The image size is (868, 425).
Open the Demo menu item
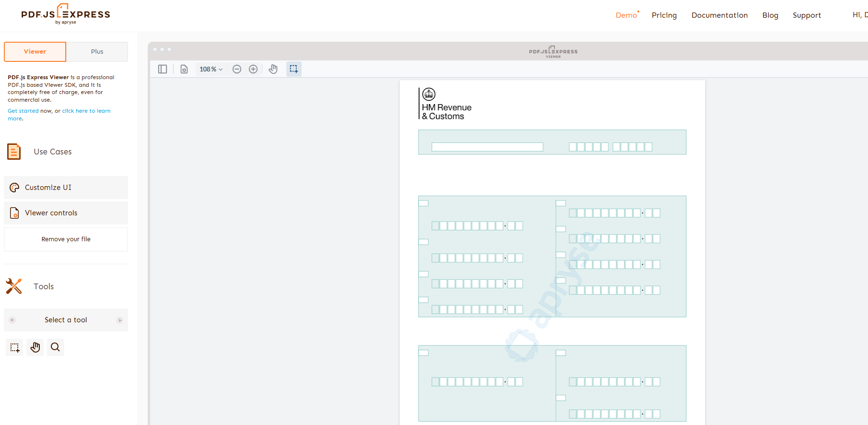pos(627,15)
